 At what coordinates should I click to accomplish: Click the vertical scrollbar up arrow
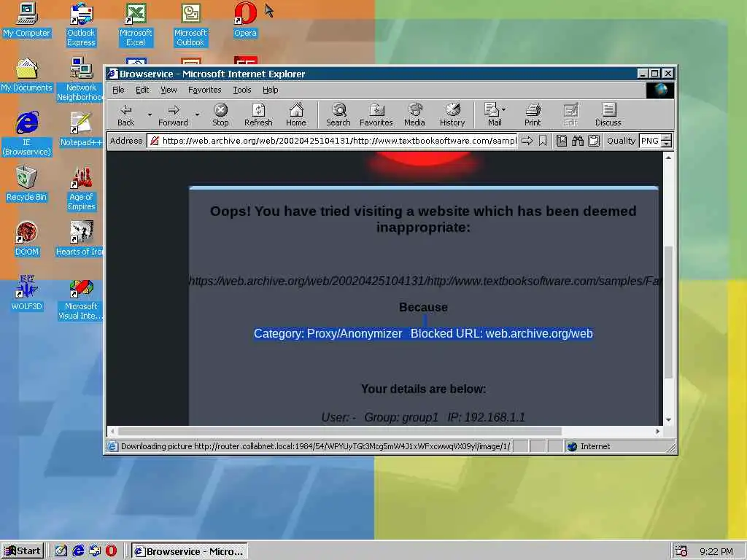tap(668, 157)
